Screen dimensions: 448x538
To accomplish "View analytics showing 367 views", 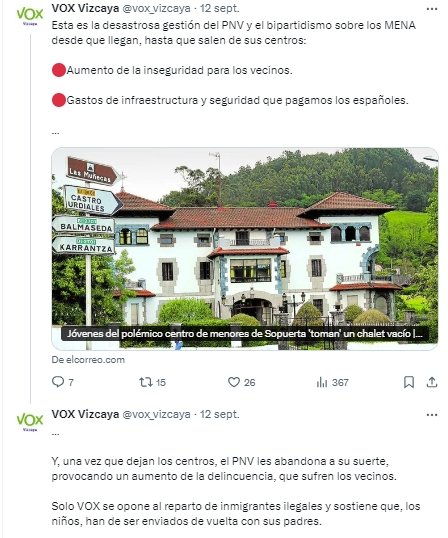I will point(322,382).
